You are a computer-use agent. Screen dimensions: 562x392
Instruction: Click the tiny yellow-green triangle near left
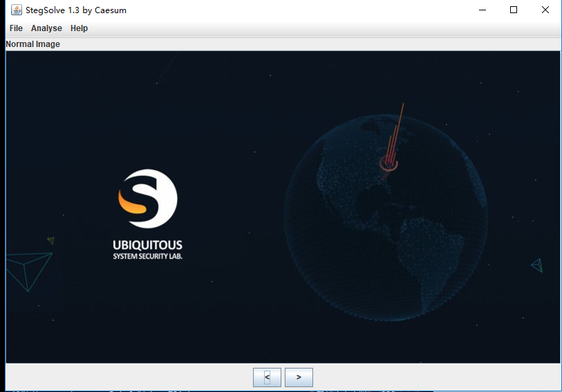(x=50, y=241)
